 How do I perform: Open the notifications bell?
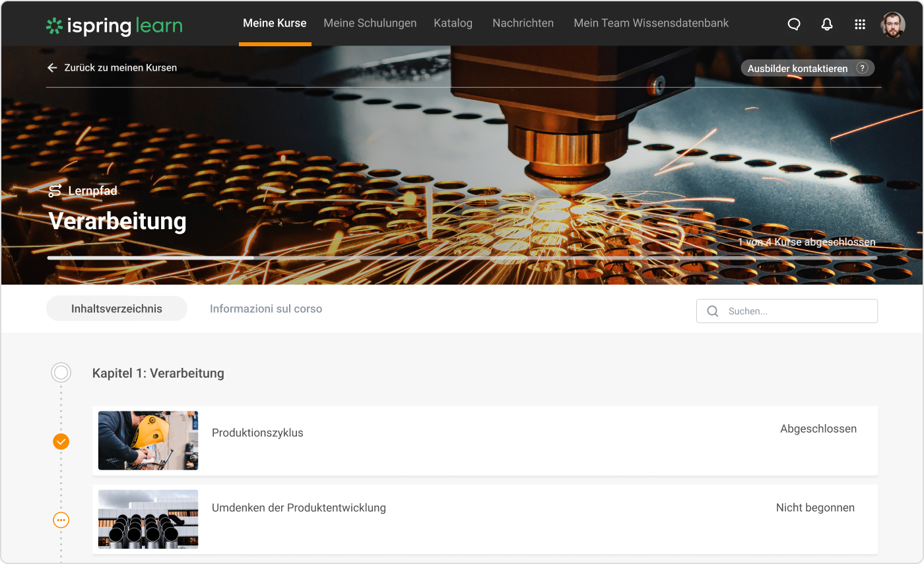pyautogui.click(x=827, y=24)
